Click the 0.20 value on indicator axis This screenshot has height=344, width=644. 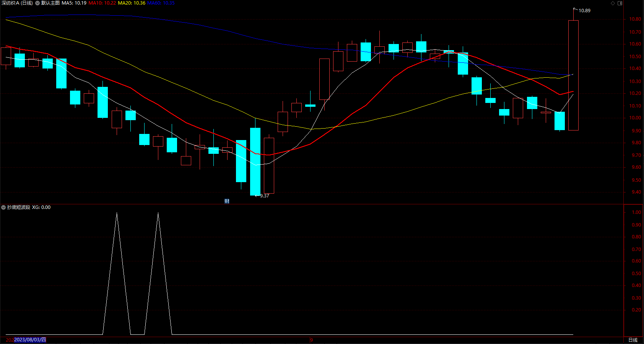(636, 310)
